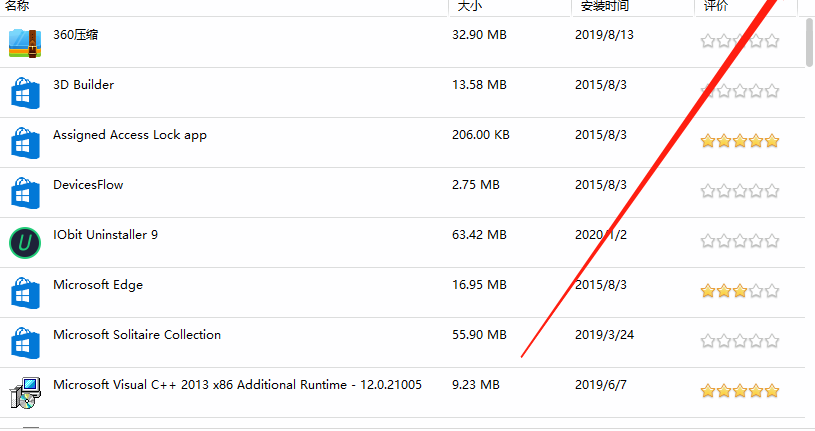The height and width of the screenshot is (431, 815).
Task: Rate 360压缩 using its star rating
Action: (740, 41)
